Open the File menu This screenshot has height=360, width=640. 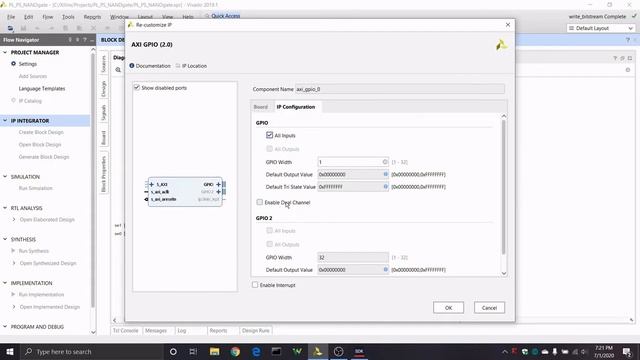pyautogui.click(x=11, y=17)
